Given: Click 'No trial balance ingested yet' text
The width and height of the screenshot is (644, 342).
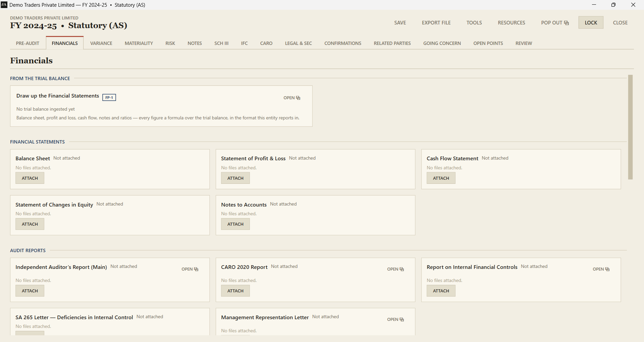Looking at the screenshot, I should (x=46, y=109).
